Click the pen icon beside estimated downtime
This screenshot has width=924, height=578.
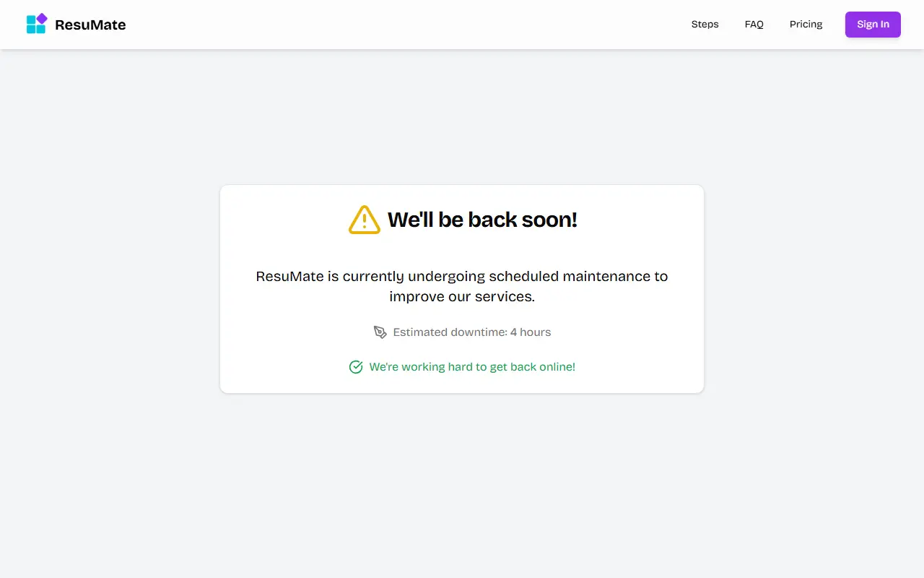(x=380, y=332)
